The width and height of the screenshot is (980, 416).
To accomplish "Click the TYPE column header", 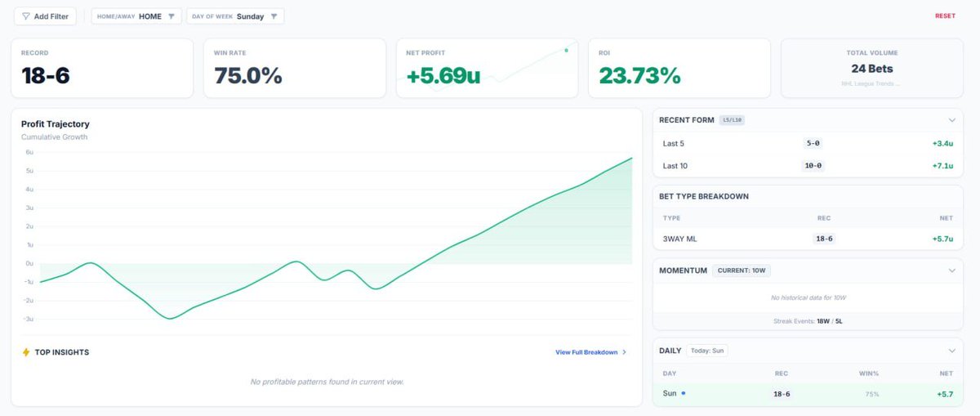I will point(671,218).
